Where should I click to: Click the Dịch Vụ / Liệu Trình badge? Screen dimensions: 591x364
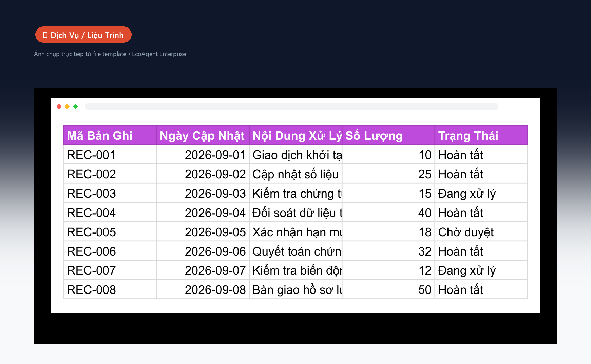(83, 35)
